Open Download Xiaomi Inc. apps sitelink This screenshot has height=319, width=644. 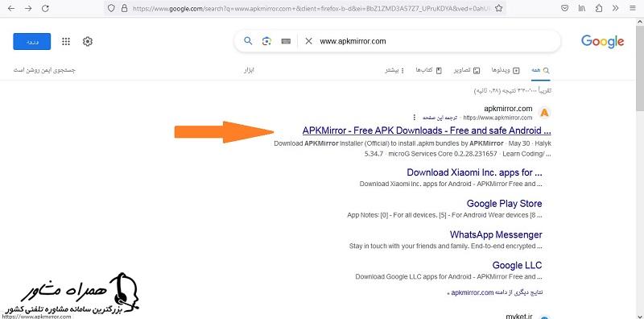[474, 172]
